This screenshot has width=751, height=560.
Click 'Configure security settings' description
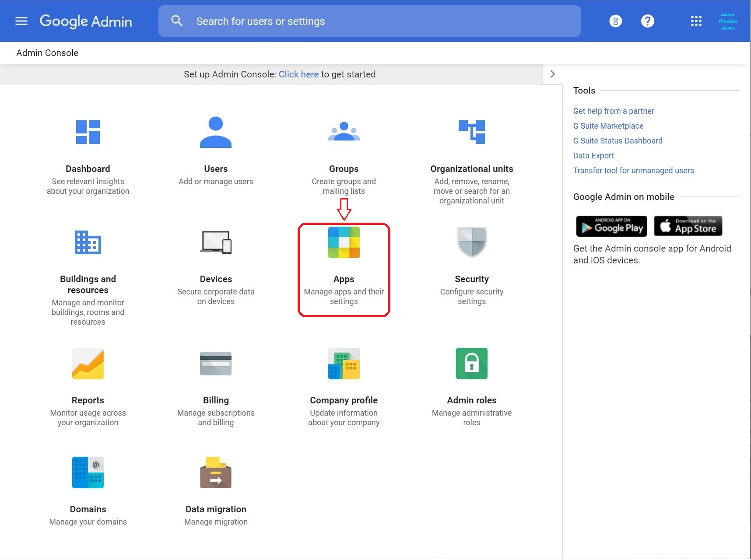(472, 297)
